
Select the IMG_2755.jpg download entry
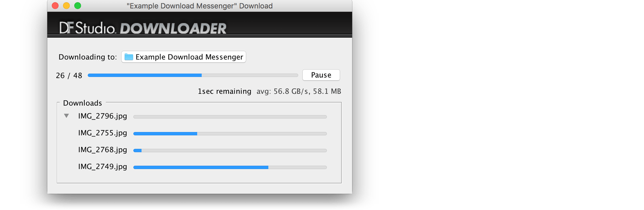click(x=103, y=133)
